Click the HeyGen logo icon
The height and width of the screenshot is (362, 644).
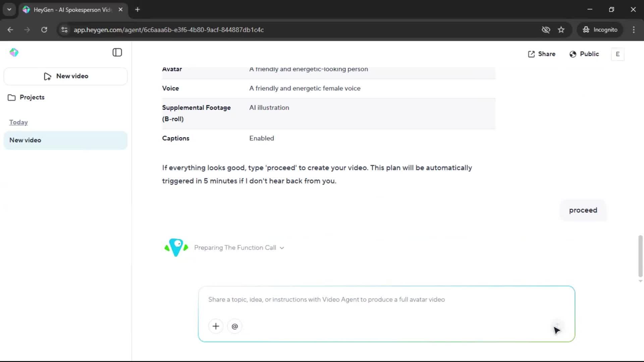[x=14, y=53]
